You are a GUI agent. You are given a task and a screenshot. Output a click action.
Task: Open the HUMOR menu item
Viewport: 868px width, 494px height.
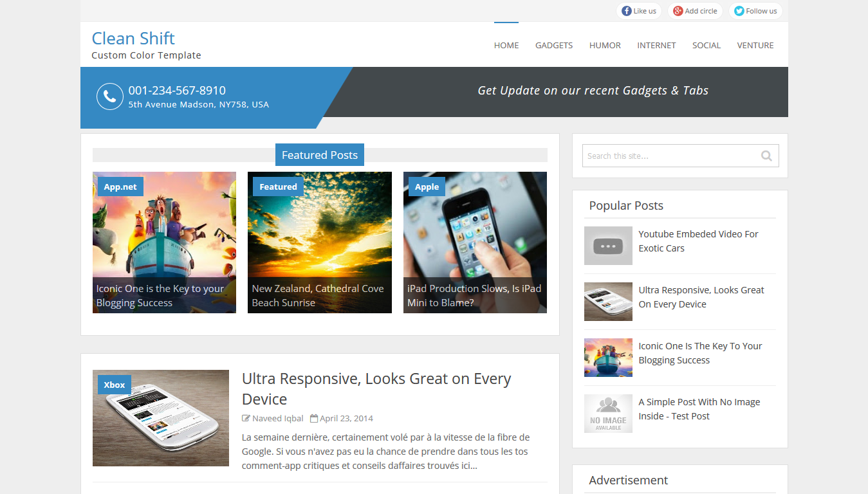605,45
